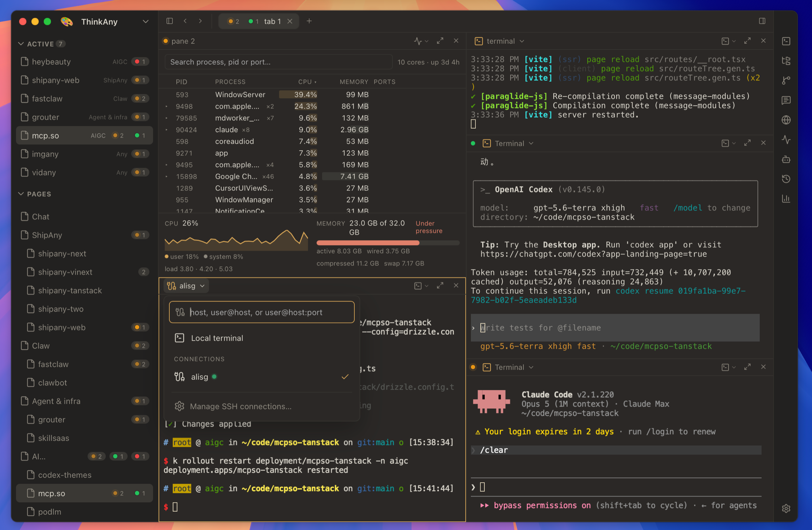Click the Codex prompt input area

615,328
